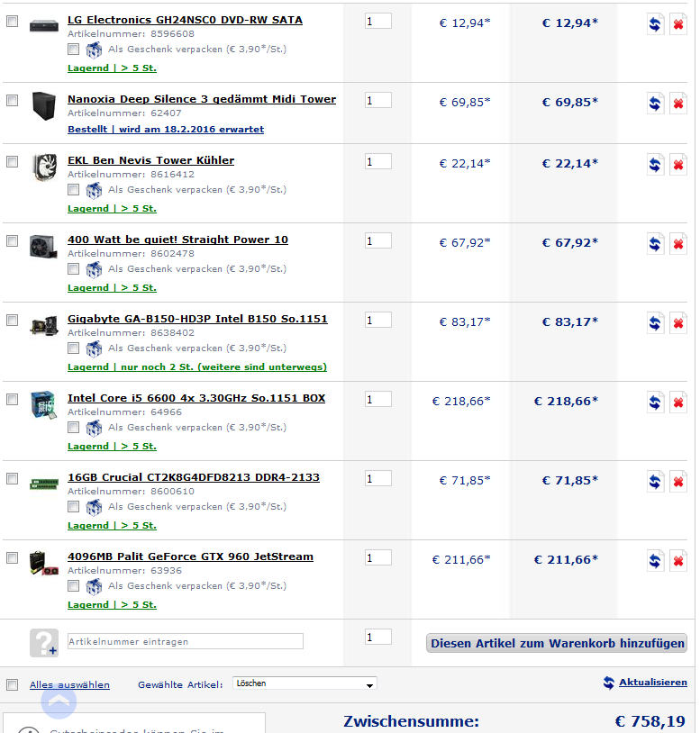Click the scroll-to-top arrow circle
This screenshot has height=733, width=700.
tap(59, 701)
